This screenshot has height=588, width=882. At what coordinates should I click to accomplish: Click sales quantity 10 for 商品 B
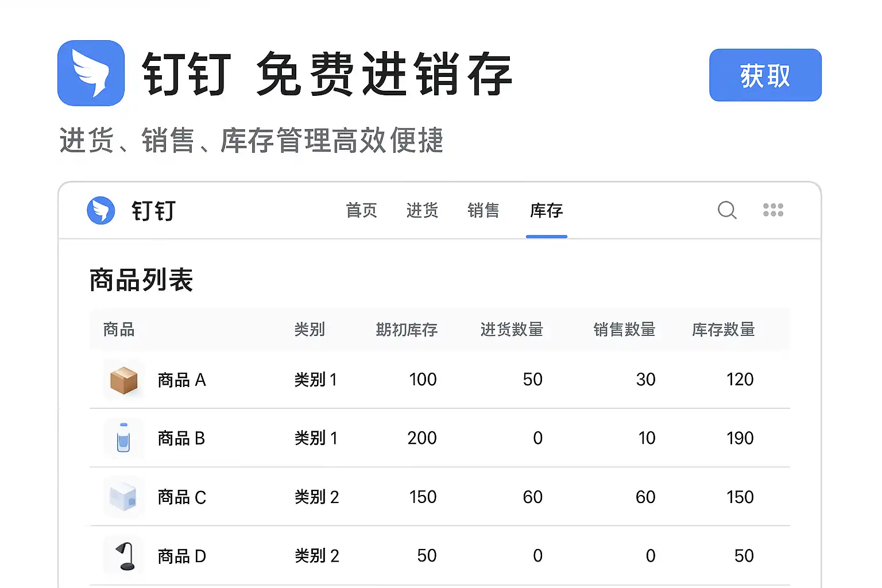coord(647,438)
